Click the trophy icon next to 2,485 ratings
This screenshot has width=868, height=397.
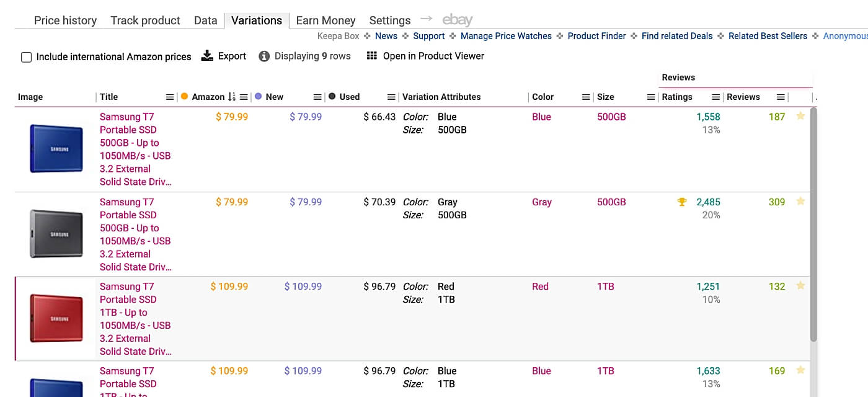pos(682,202)
